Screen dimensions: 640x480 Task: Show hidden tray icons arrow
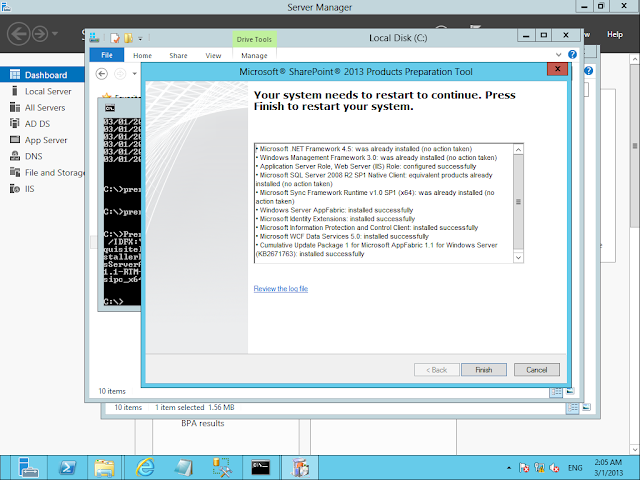pyautogui.click(x=509, y=468)
